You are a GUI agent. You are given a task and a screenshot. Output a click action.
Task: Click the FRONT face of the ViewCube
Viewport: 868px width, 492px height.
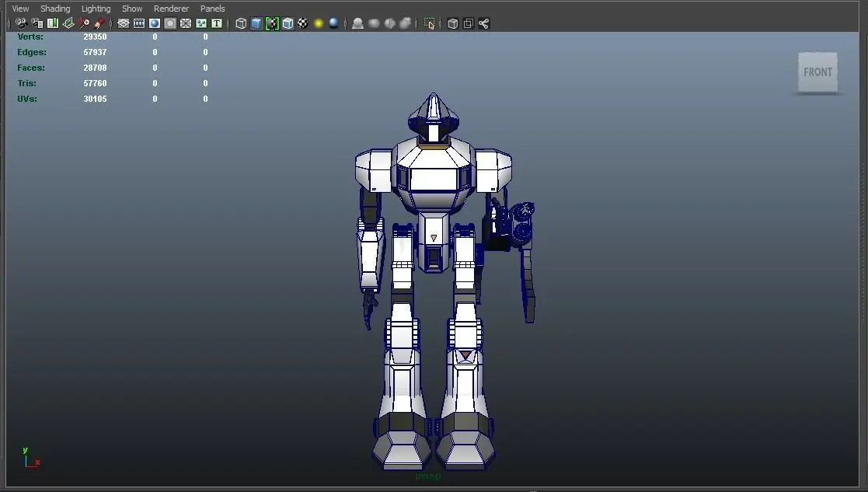point(817,72)
